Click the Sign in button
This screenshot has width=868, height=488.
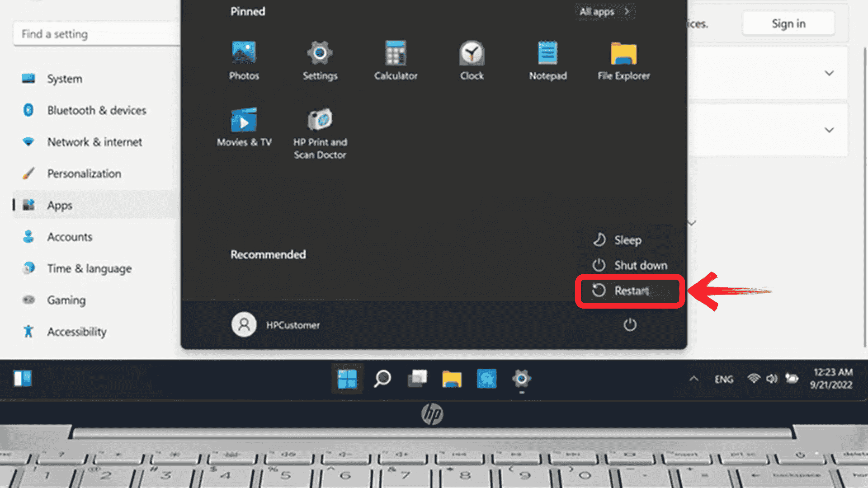tap(788, 23)
